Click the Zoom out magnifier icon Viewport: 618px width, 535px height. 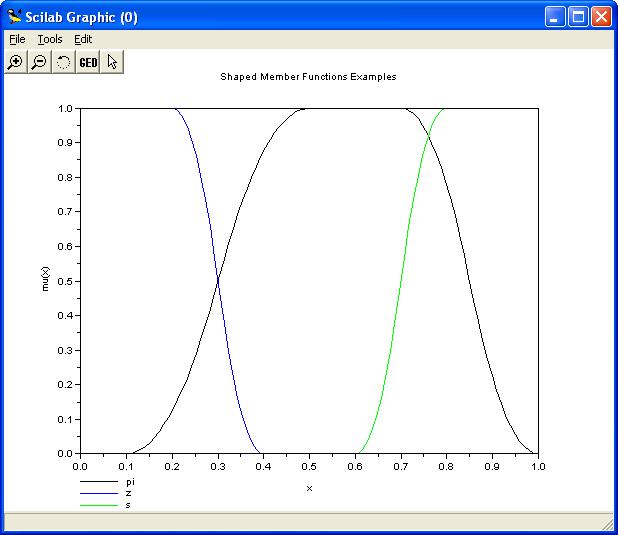[39, 62]
